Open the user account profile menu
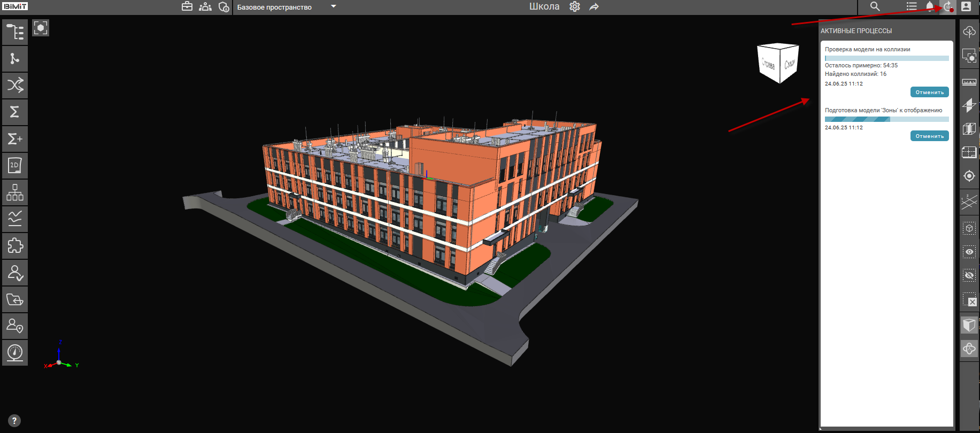 pyautogui.click(x=966, y=6)
